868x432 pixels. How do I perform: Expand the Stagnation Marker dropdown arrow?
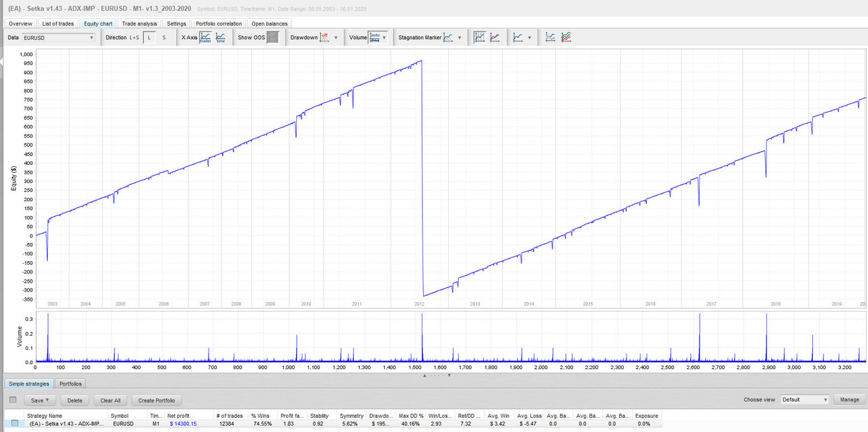coord(460,38)
